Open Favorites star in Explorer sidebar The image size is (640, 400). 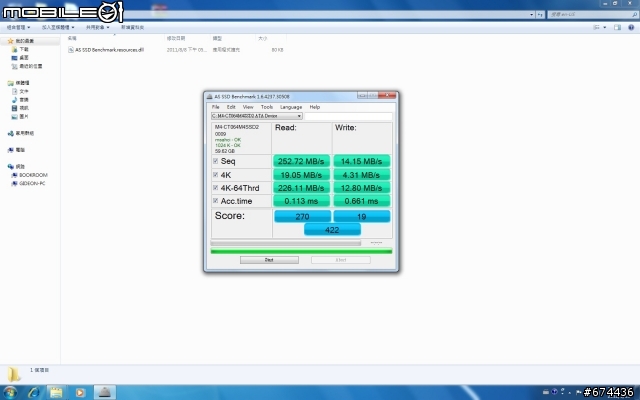tap(11, 41)
